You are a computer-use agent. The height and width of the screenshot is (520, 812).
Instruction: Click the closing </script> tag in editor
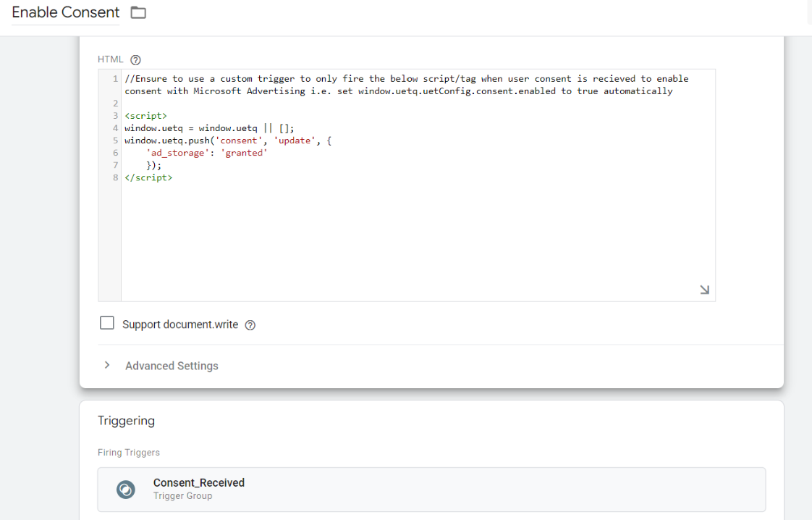(x=148, y=177)
